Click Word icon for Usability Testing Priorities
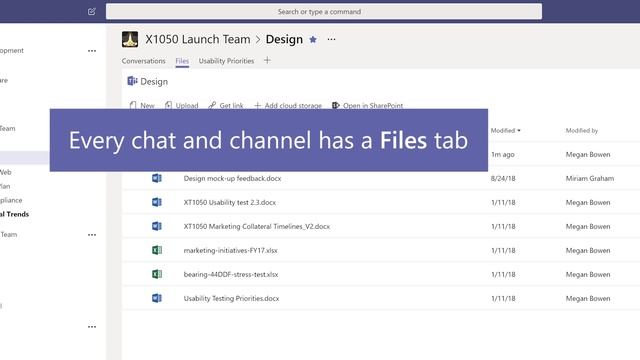This screenshot has width=640, height=360. click(x=157, y=298)
